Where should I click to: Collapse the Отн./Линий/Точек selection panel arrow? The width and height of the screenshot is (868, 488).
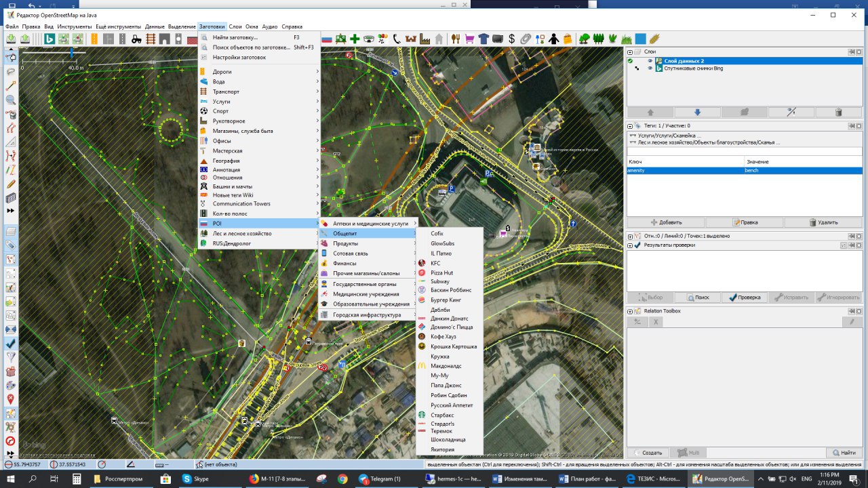(630, 237)
